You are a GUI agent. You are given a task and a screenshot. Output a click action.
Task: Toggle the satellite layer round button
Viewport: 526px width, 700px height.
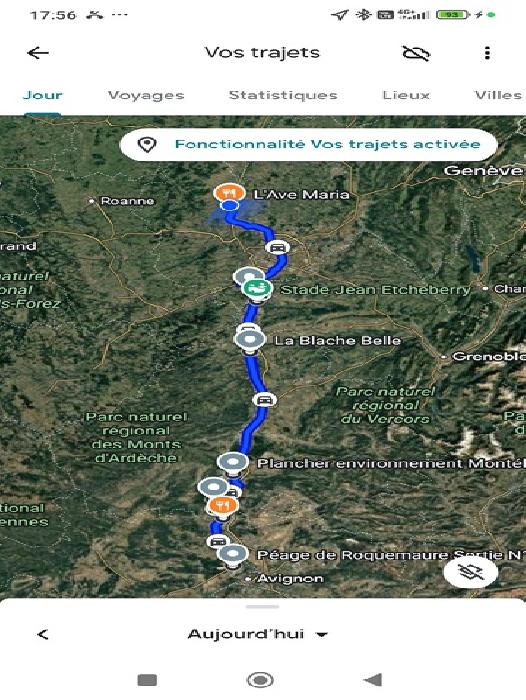click(x=471, y=571)
